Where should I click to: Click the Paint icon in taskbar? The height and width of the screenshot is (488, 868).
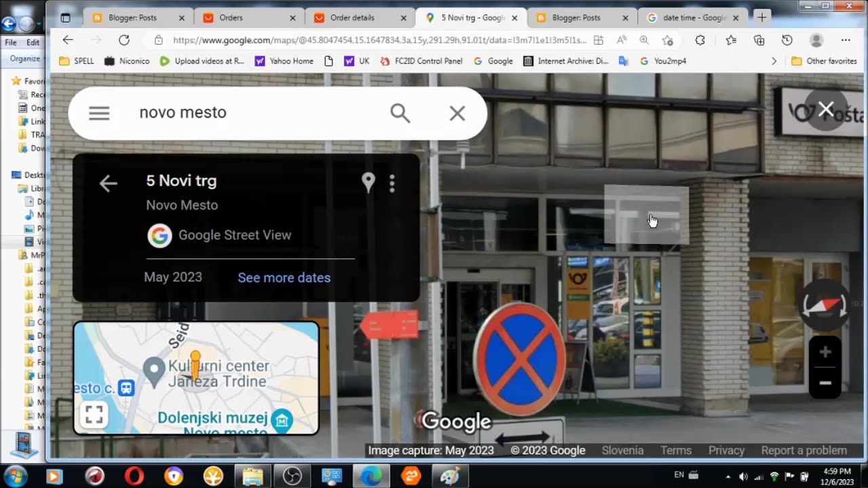coord(450,476)
